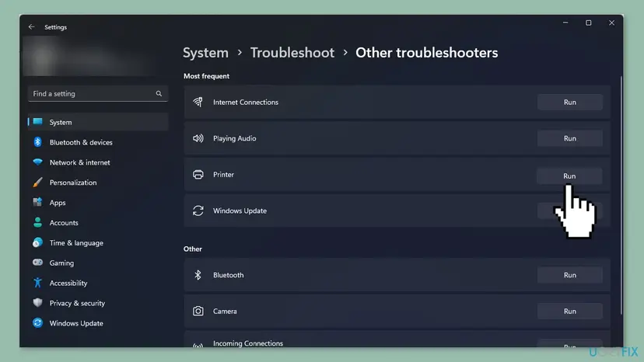Image resolution: width=644 pixels, height=362 pixels.
Task: Select Windows Update in the sidebar
Action: pos(98,323)
